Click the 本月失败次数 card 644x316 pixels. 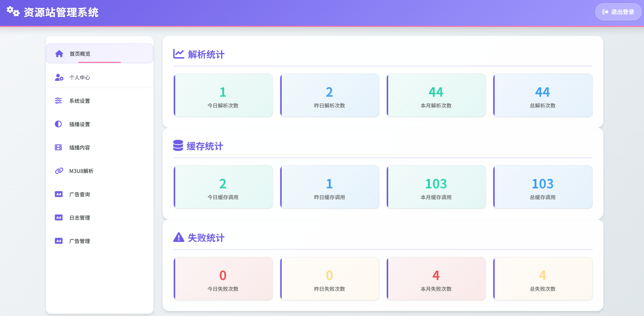point(436,279)
